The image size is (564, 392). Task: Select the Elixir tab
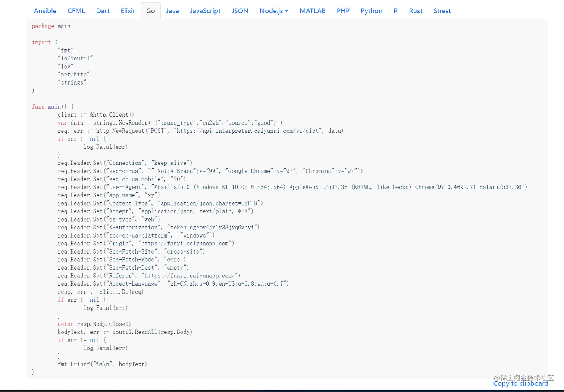[128, 11]
